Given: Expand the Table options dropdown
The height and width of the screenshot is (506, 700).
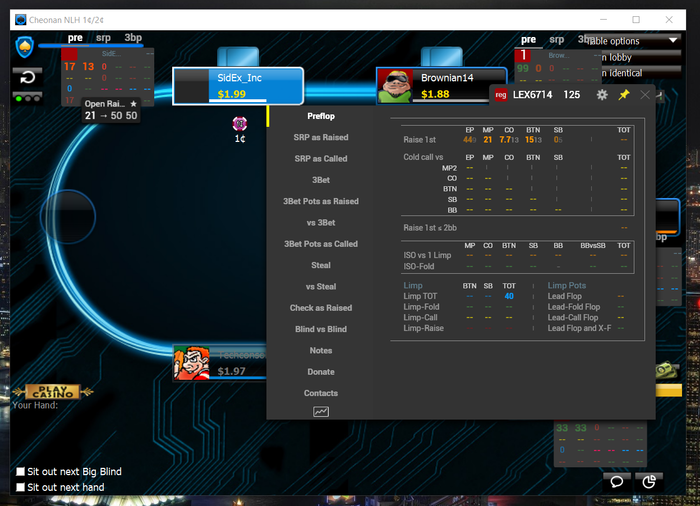Looking at the screenshot, I should 634,41.
